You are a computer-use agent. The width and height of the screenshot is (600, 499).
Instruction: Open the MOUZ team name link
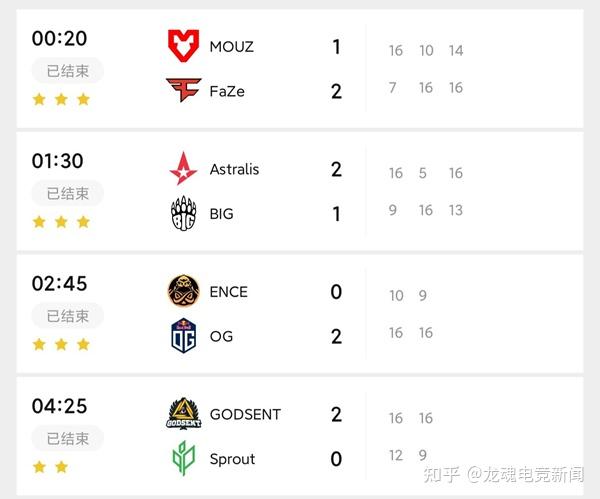click(x=232, y=47)
